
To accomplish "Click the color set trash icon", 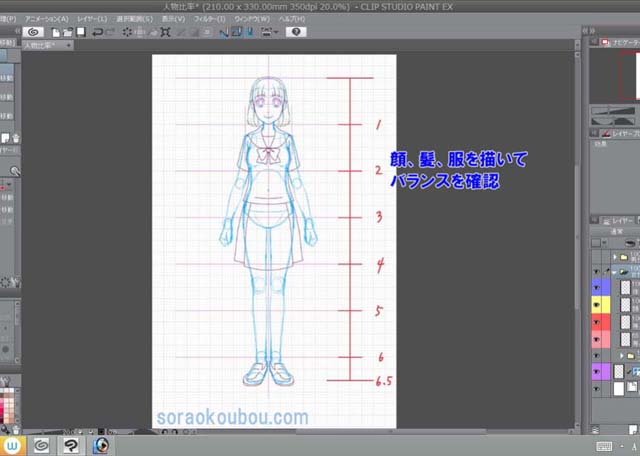I will pyautogui.click(x=15, y=429).
